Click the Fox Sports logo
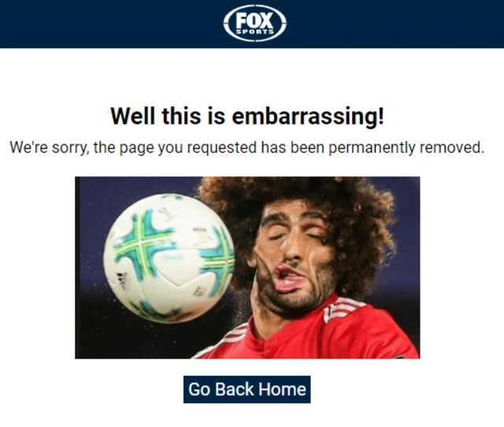 pyautogui.click(x=255, y=23)
